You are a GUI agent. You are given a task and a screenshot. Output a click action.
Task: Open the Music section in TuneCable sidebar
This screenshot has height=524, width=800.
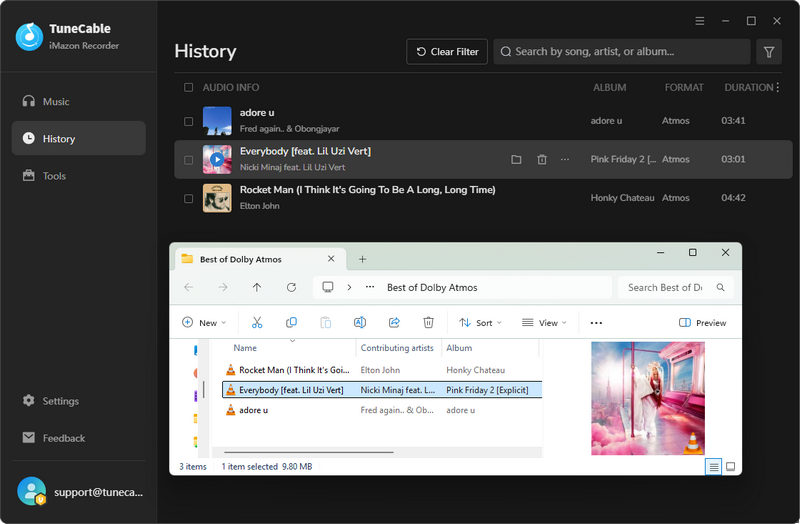(79, 102)
